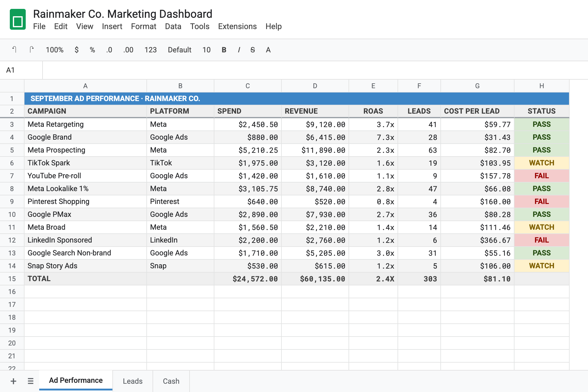The height and width of the screenshot is (392, 588).
Task: Select column A header
Action: coord(85,86)
